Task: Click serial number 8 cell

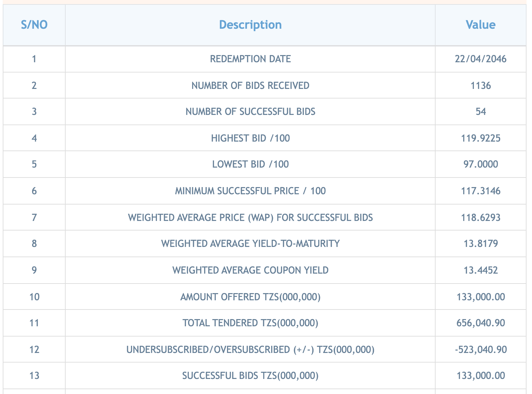Action: [x=34, y=244]
